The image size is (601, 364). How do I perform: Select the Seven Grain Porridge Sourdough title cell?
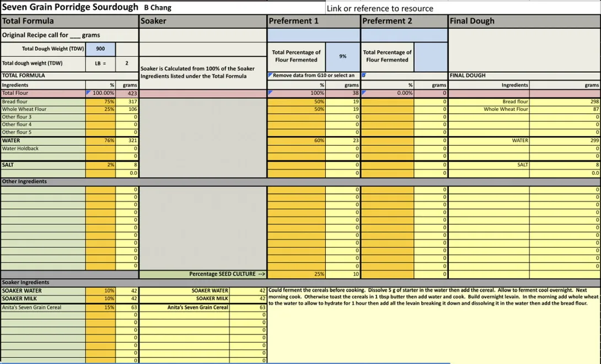(x=70, y=7)
